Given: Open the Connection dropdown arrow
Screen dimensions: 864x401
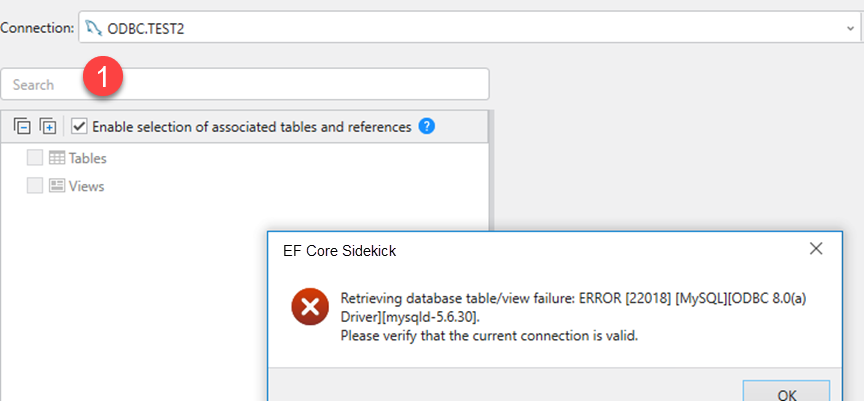Looking at the screenshot, I should [x=850, y=29].
